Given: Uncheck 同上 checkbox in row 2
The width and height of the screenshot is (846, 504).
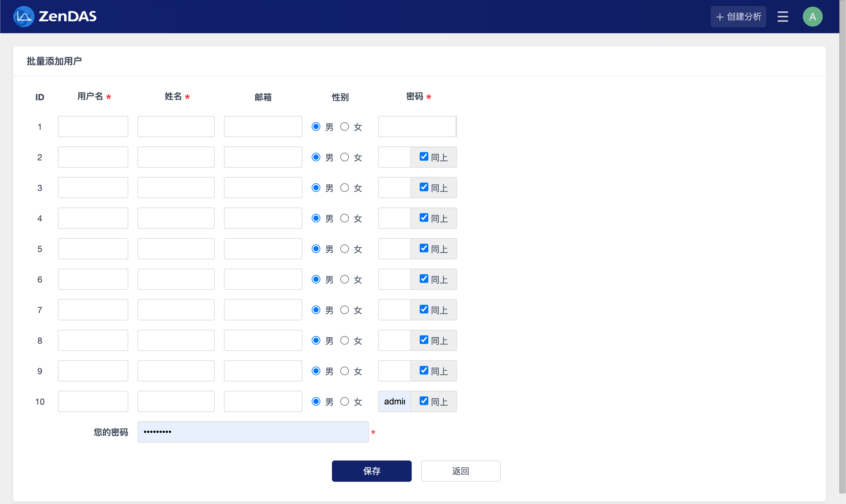Looking at the screenshot, I should tap(424, 157).
